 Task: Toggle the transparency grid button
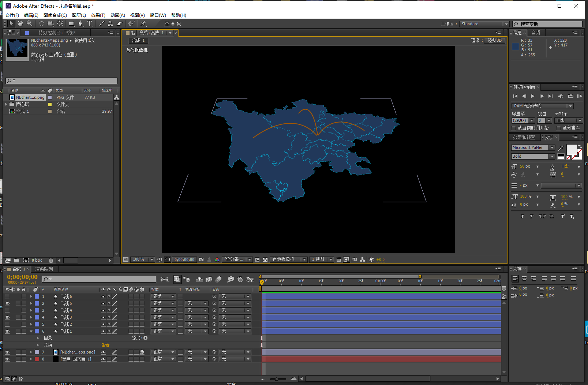point(265,259)
